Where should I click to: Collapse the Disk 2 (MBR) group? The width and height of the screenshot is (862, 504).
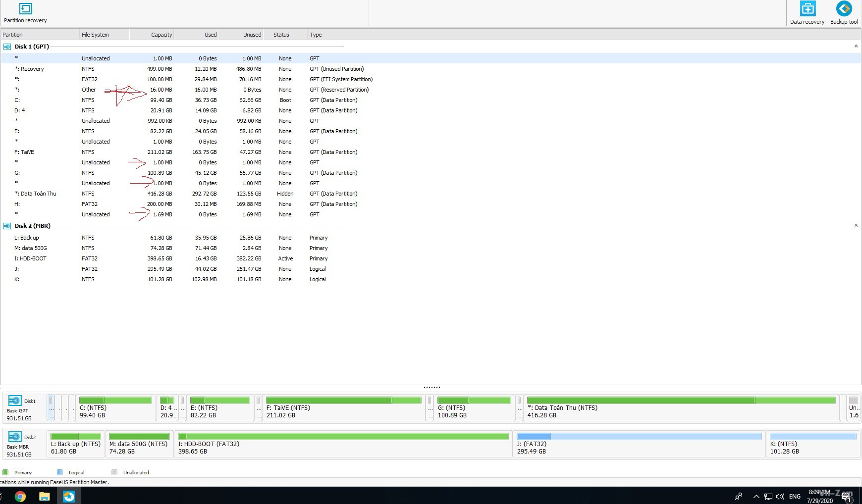click(856, 225)
